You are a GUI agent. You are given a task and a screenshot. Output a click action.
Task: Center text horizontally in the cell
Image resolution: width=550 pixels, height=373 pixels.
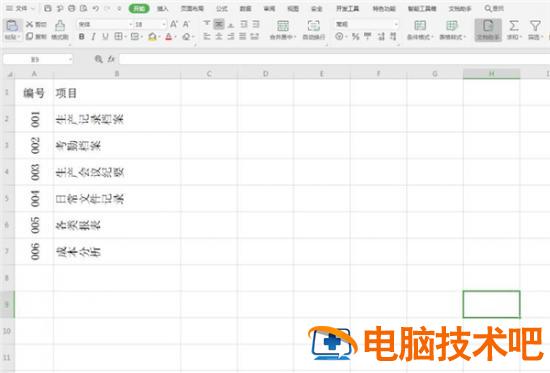[219, 36]
